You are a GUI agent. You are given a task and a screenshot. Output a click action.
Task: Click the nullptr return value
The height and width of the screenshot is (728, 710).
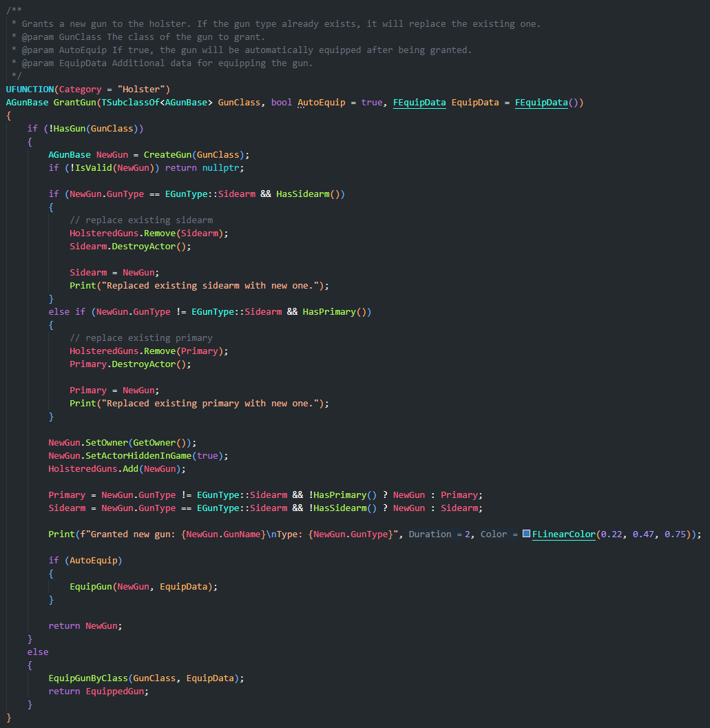223,167
